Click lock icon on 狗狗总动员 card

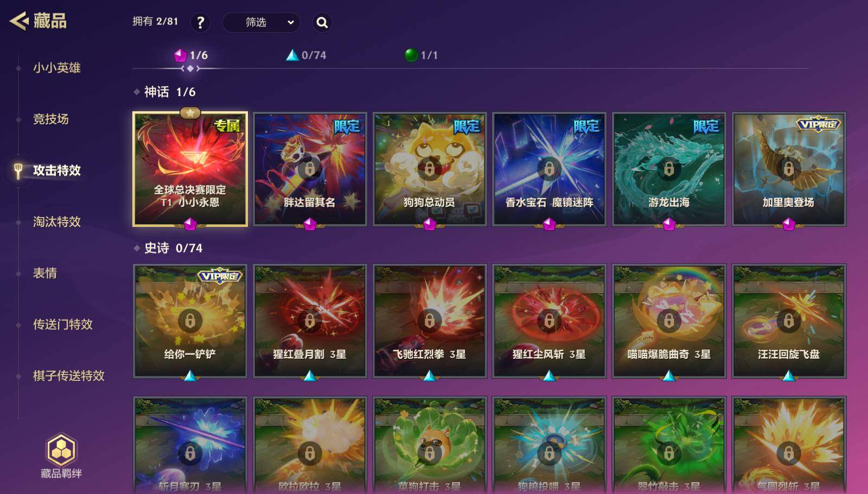click(430, 169)
